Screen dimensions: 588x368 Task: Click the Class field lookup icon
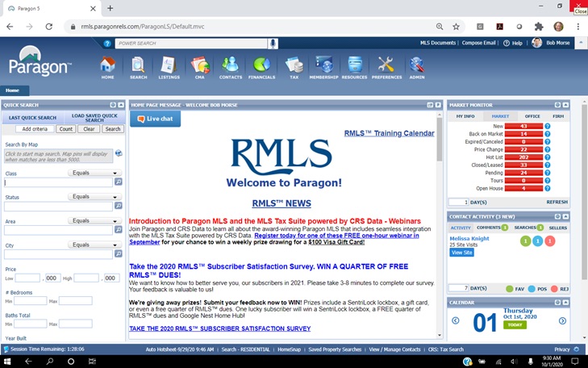[118, 182]
